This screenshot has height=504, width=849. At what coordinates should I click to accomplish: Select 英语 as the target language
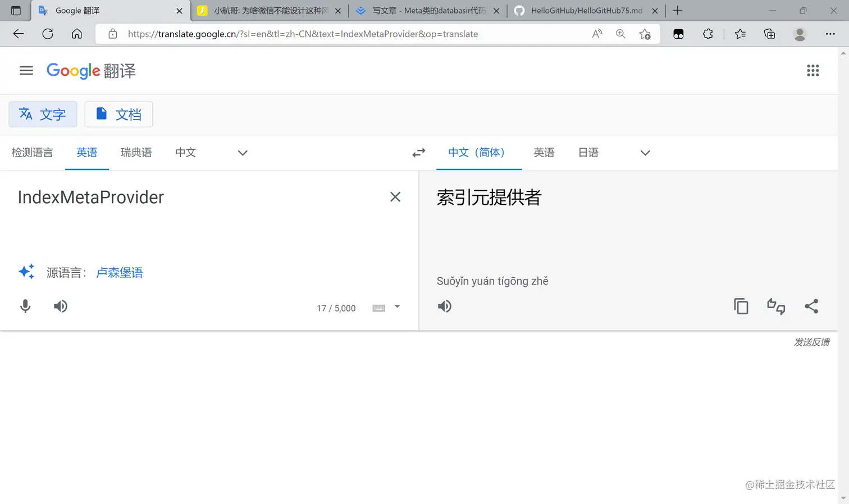544,153
